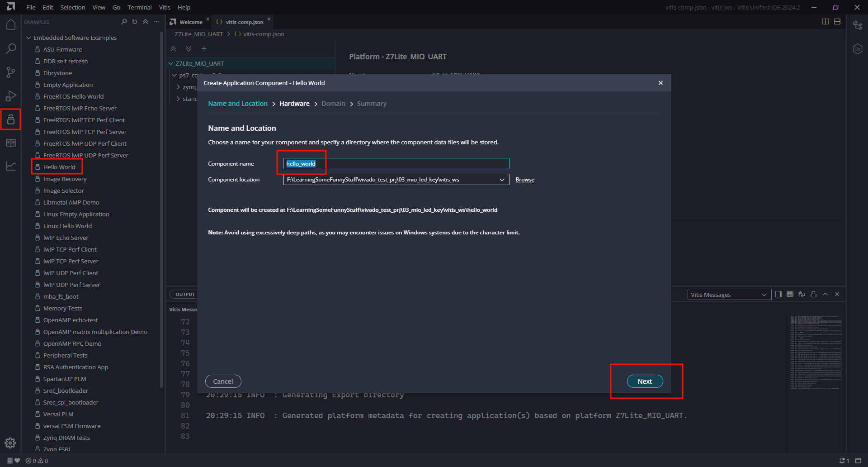Collapse Embedded Software Examples group
Viewport: 868px width, 467px height.
tap(28, 38)
